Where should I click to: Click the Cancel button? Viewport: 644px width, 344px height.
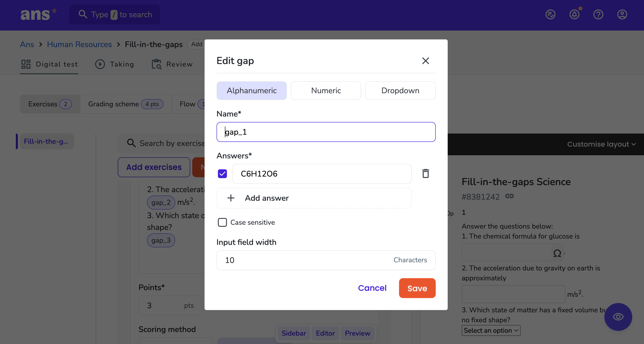coord(372,288)
